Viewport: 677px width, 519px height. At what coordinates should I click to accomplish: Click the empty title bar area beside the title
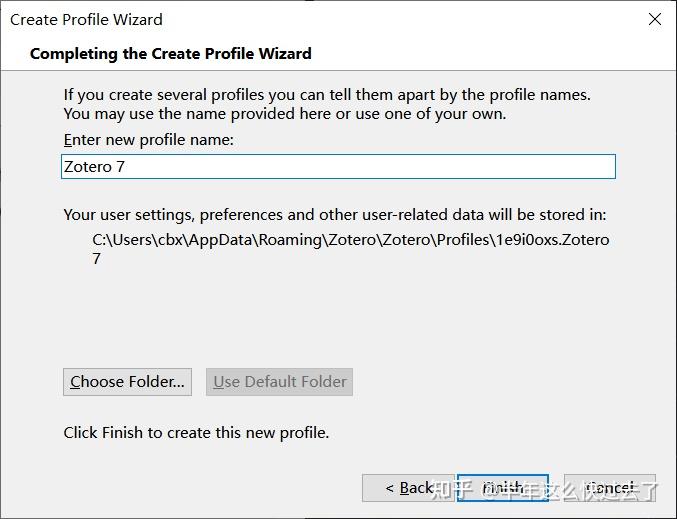400,19
